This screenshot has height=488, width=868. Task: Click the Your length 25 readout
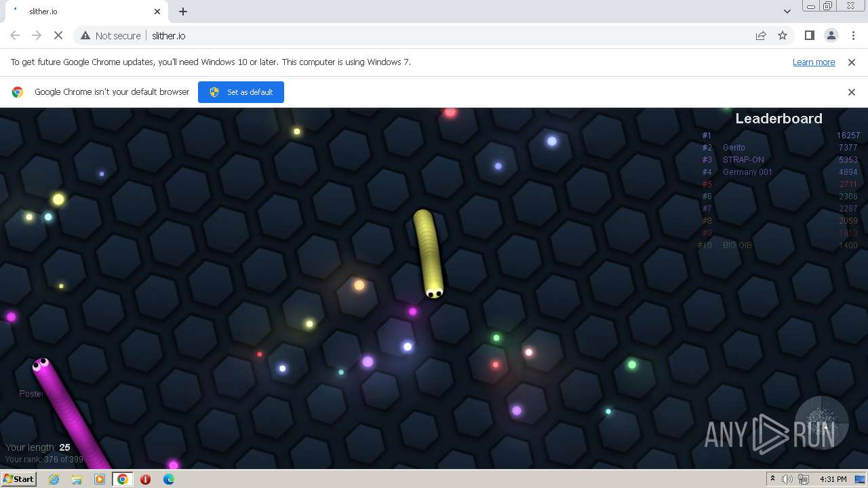click(38, 447)
